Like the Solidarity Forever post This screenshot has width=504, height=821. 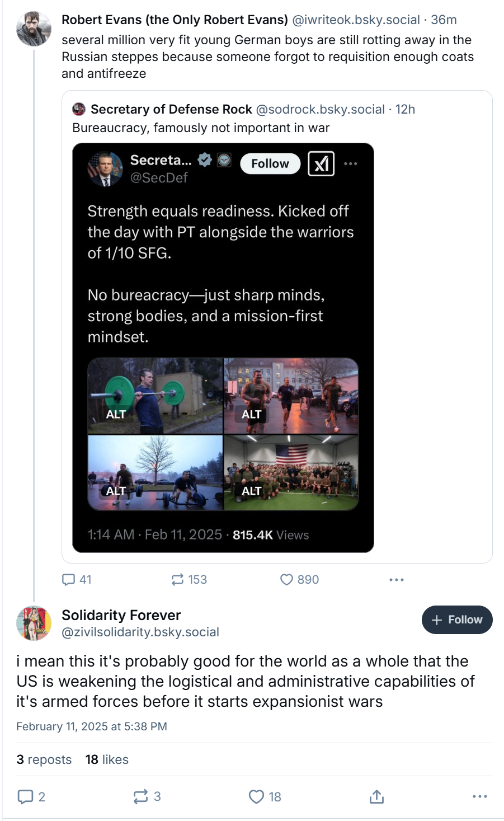[x=256, y=796]
